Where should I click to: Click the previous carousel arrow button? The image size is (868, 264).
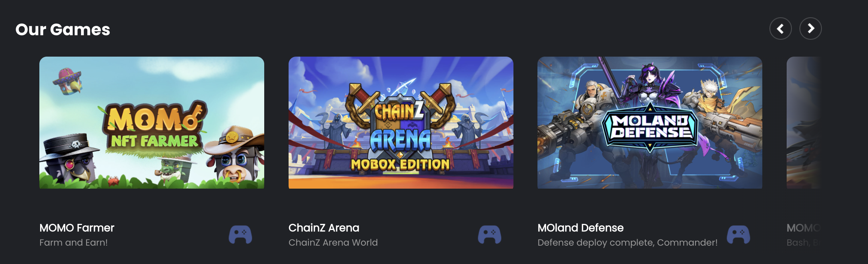tap(780, 28)
